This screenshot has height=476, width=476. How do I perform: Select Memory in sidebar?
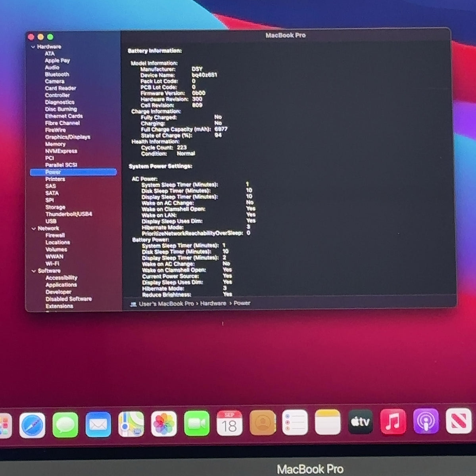click(x=55, y=144)
